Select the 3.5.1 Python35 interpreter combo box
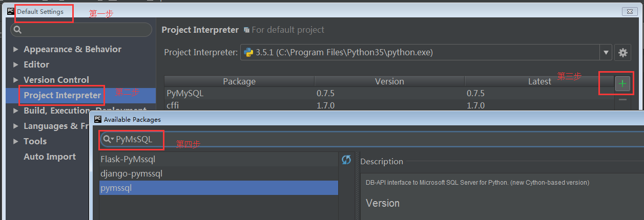The width and height of the screenshot is (644, 220). click(426, 52)
